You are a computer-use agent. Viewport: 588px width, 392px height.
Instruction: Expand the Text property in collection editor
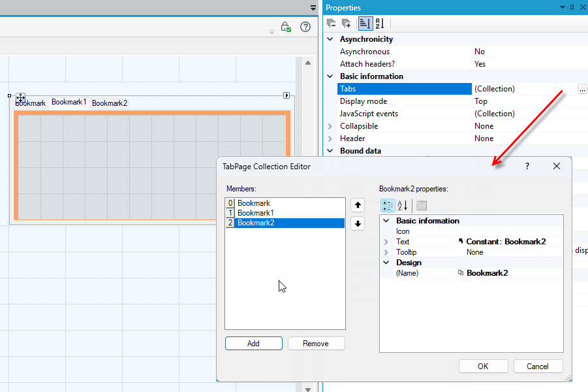click(386, 242)
